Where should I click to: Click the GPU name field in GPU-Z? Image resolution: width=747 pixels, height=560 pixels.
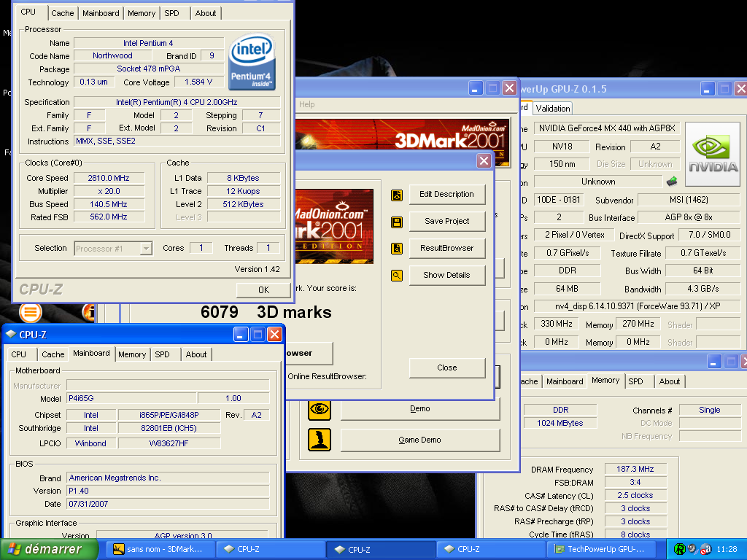(x=607, y=128)
